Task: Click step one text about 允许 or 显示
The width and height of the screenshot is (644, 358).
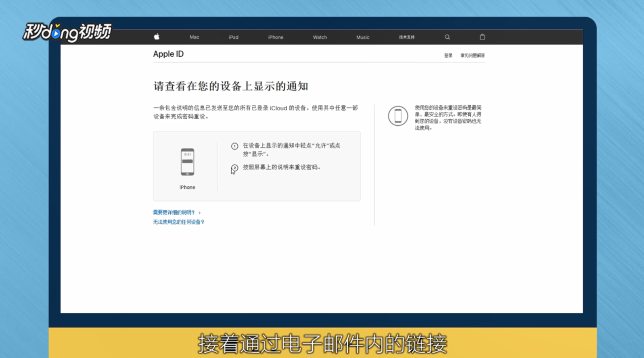Action: 291,150
